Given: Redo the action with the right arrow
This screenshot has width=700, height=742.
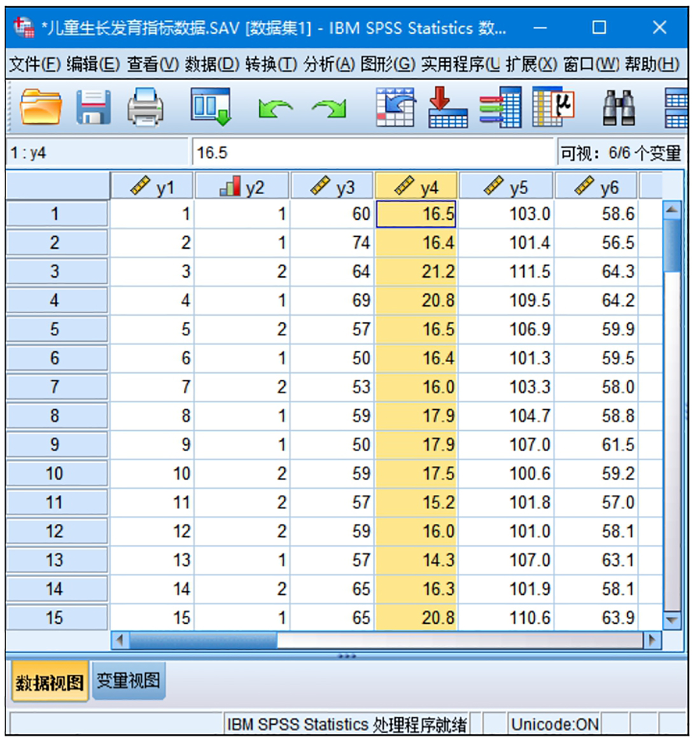Looking at the screenshot, I should click(x=328, y=108).
